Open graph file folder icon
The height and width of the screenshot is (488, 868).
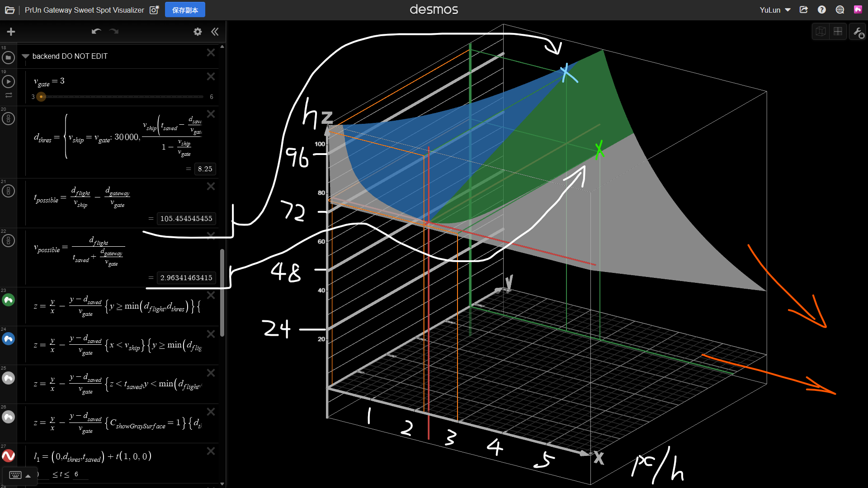9,10
